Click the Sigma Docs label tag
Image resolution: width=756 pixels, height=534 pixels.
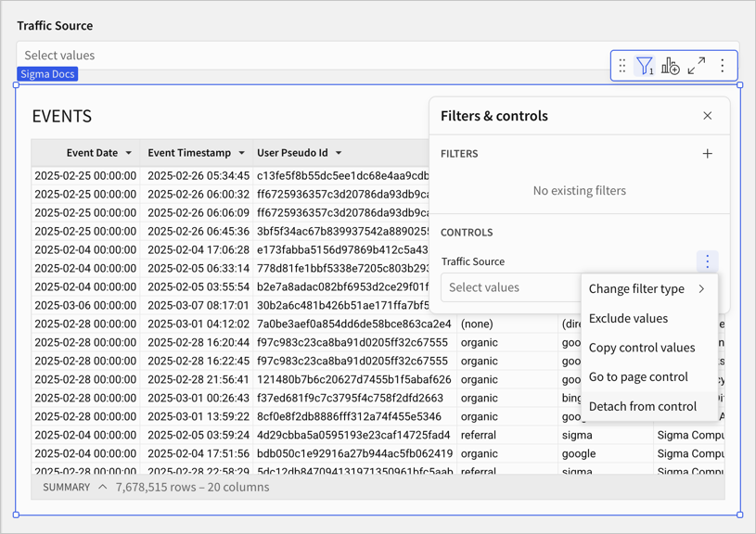coord(47,74)
